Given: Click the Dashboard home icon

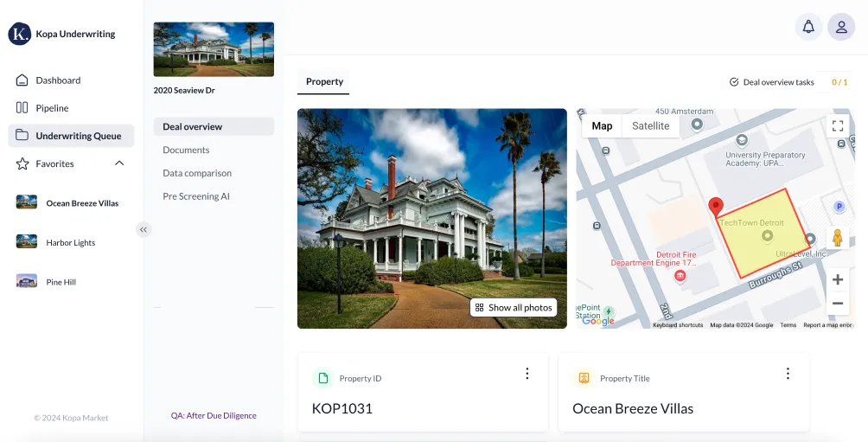Looking at the screenshot, I should (x=22, y=80).
